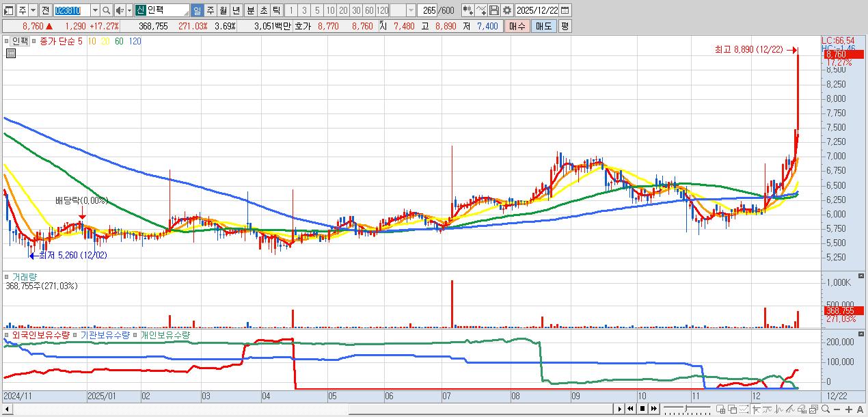Click the stop button in replay controls
This screenshot has width=868, height=417.
pos(642,409)
